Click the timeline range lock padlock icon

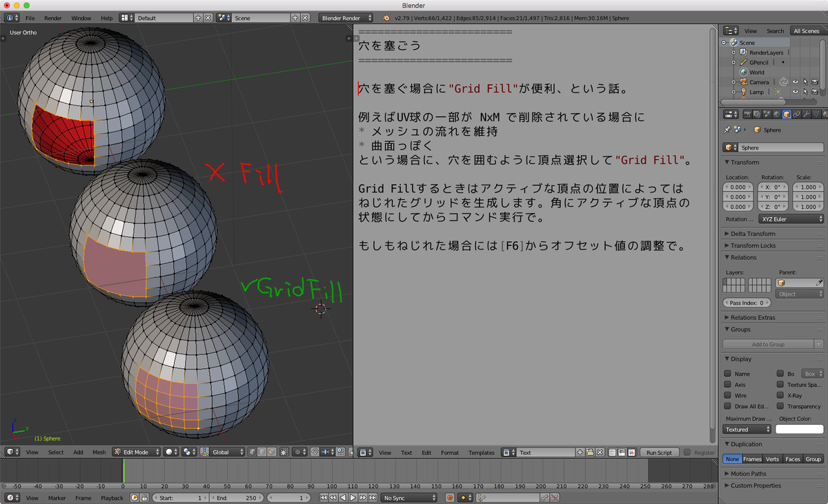coord(144,497)
